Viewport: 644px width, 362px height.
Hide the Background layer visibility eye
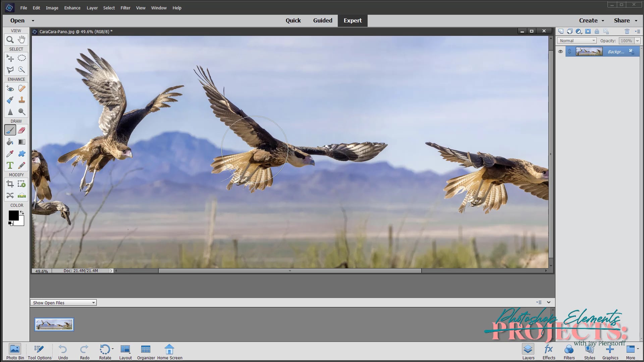(560, 52)
